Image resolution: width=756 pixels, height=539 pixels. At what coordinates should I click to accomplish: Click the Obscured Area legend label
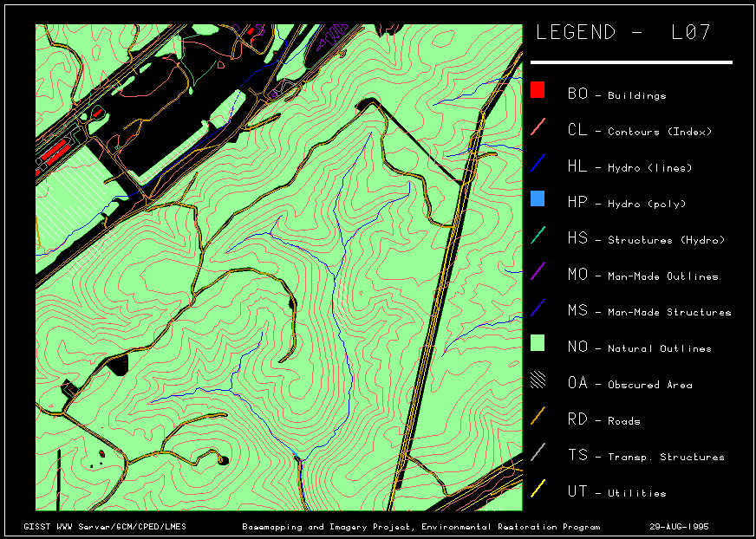650,386
